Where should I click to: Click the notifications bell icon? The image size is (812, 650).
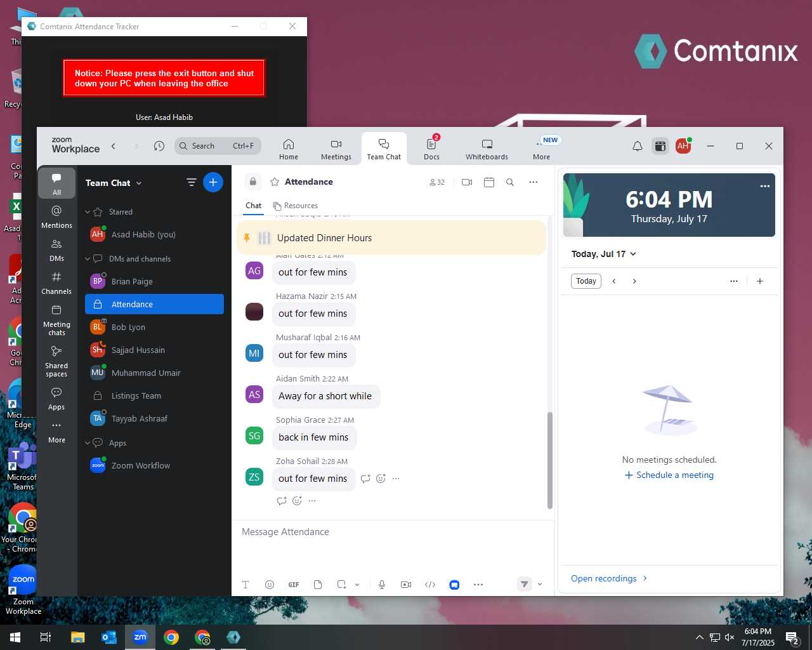tap(638, 146)
